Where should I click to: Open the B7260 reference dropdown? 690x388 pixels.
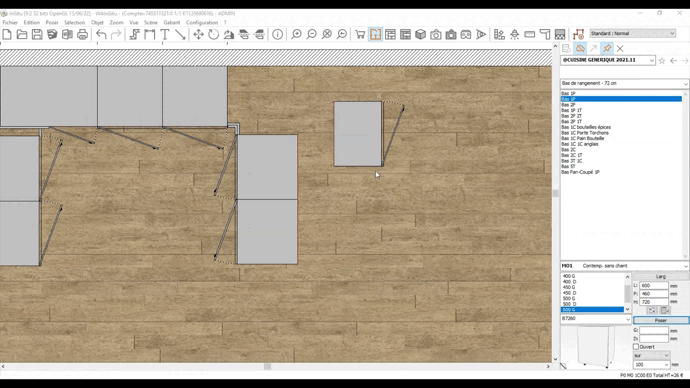point(596,318)
